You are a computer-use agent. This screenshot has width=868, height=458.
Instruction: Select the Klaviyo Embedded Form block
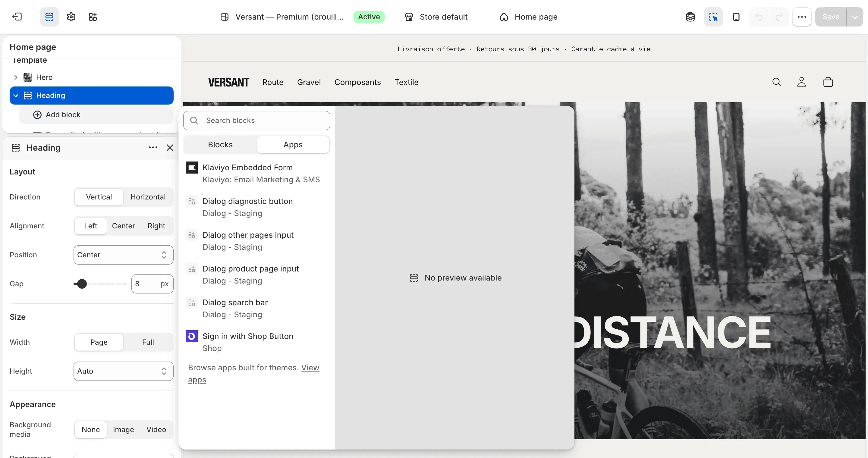point(257,174)
